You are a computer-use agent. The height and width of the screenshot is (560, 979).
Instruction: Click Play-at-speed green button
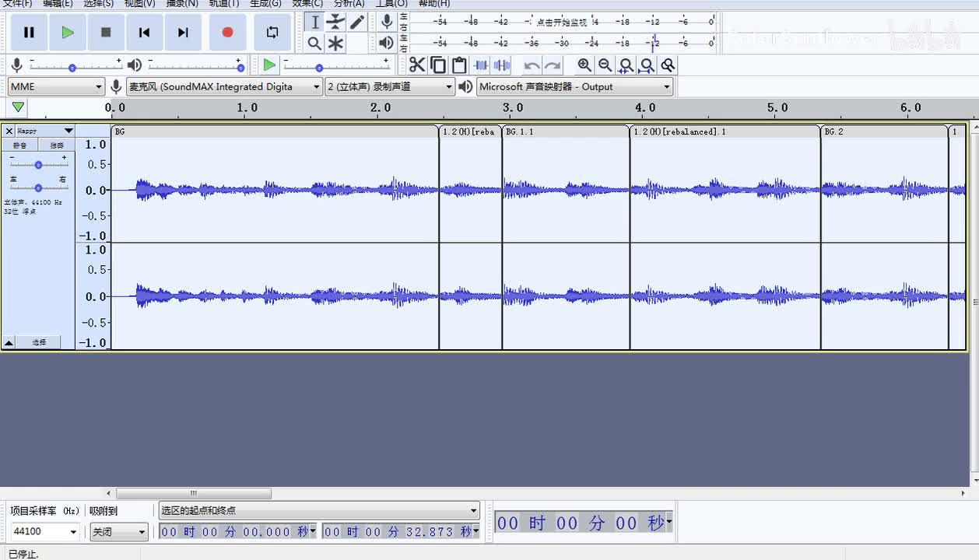pos(269,65)
